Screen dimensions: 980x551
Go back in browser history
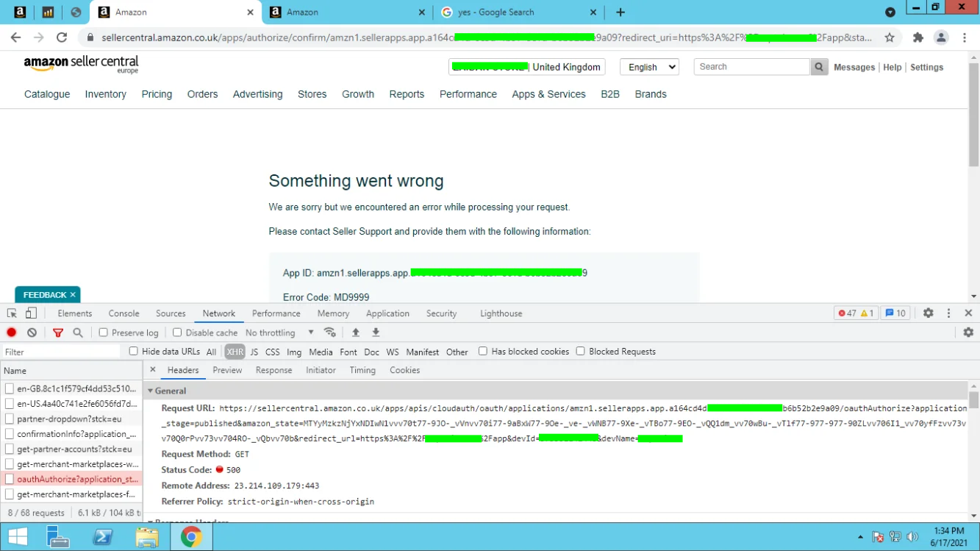(x=16, y=38)
